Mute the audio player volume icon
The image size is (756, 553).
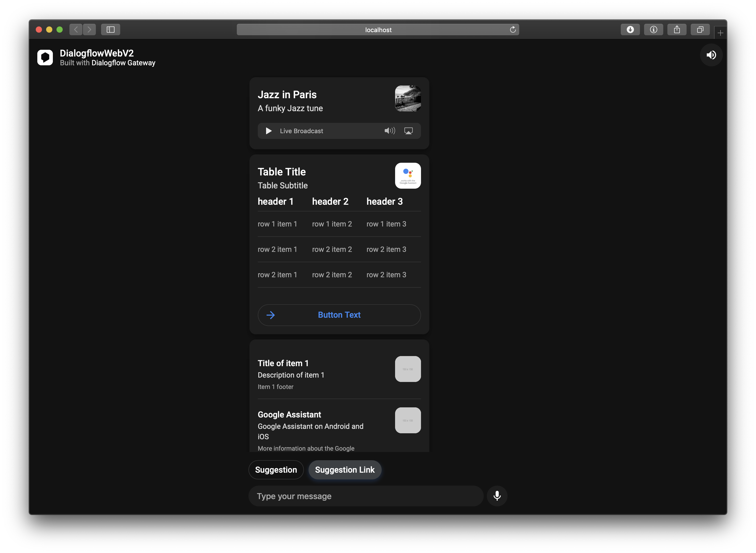point(390,131)
